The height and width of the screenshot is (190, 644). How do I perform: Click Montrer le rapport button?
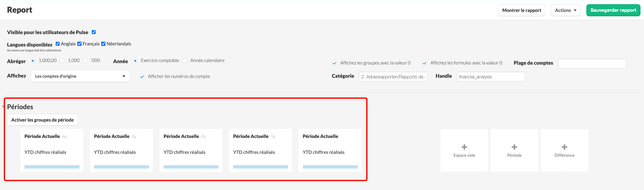521,10
